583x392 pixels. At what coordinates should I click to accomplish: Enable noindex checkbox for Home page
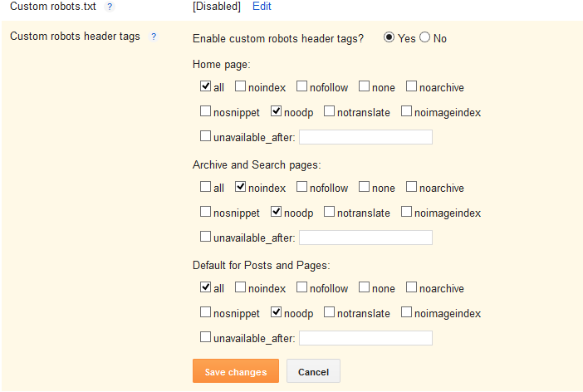(240, 86)
